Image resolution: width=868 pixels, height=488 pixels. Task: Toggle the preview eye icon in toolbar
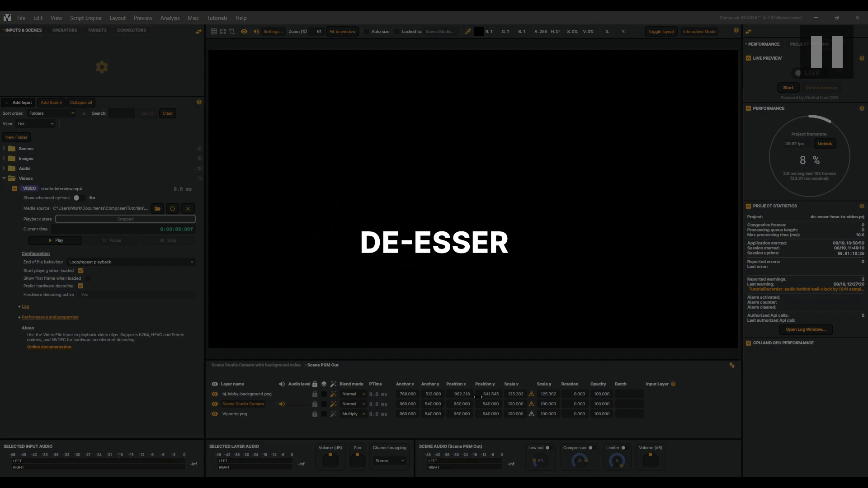point(244,32)
